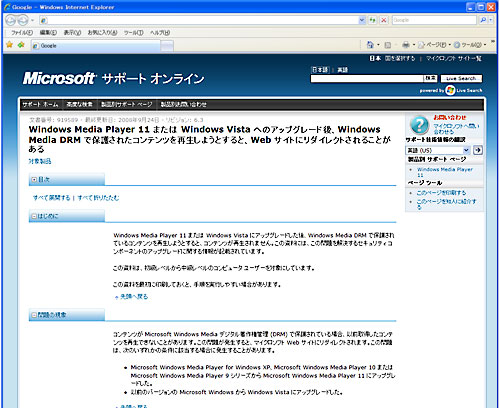Open Favorites Center star icon
The width and height of the screenshot is (500, 408).
[10, 45]
